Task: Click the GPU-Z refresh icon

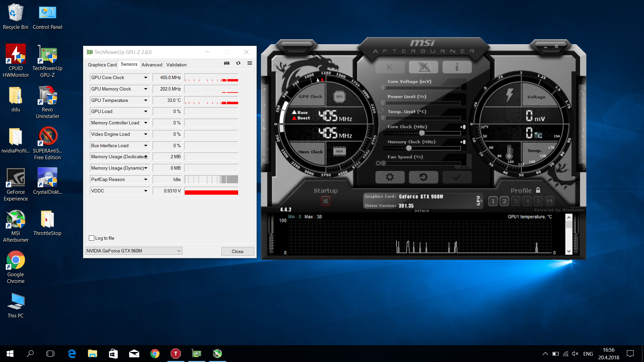Action: [238, 63]
